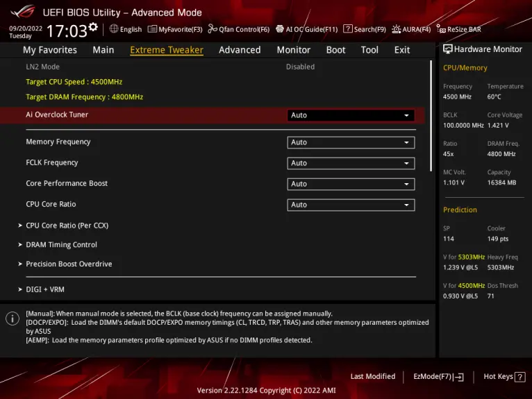Open AI OC Guide(F11)
Image resolution: width=532 pixels, height=399 pixels.
pos(307,29)
